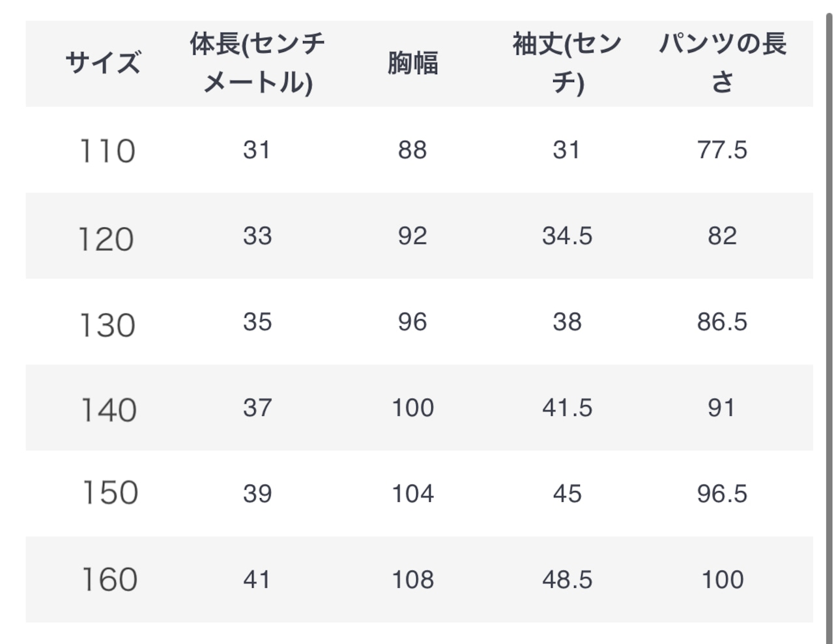Select the size 150 row label
This screenshot has height=644, width=834.
[x=110, y=492]
